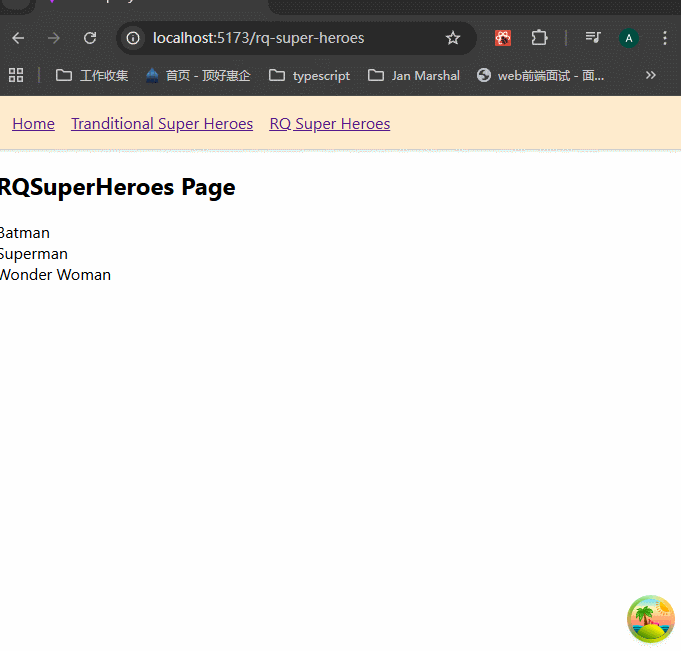
Task: Focus the address bar URL field
Action: coord(290,38)
